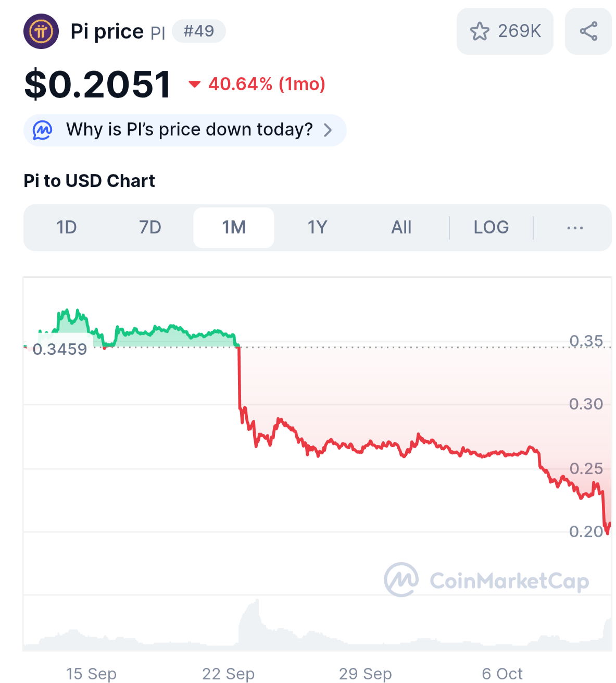This screenshot has height=683, width=616.
Task: Switch chart to 7D range
Action: 150,228
